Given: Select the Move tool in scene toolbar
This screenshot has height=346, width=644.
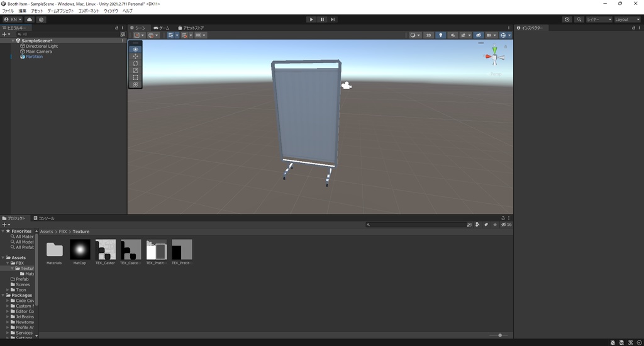Looking at the screenshot, I should 135,56.
